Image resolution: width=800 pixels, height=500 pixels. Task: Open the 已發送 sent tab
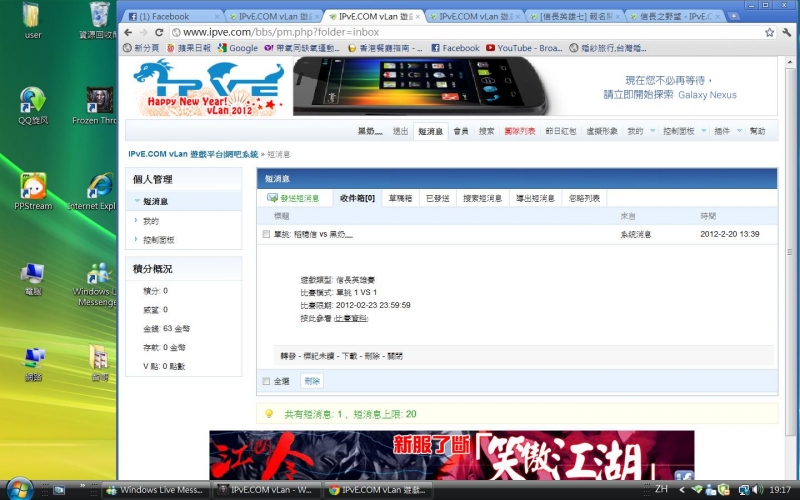[437, 198]
